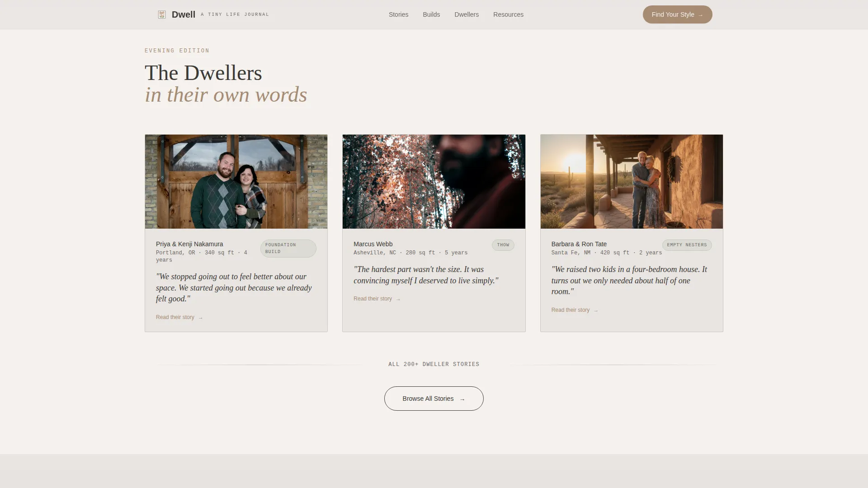Click the Marcus Webb name
The image size is (868, 488).
[x=373, y=244]
